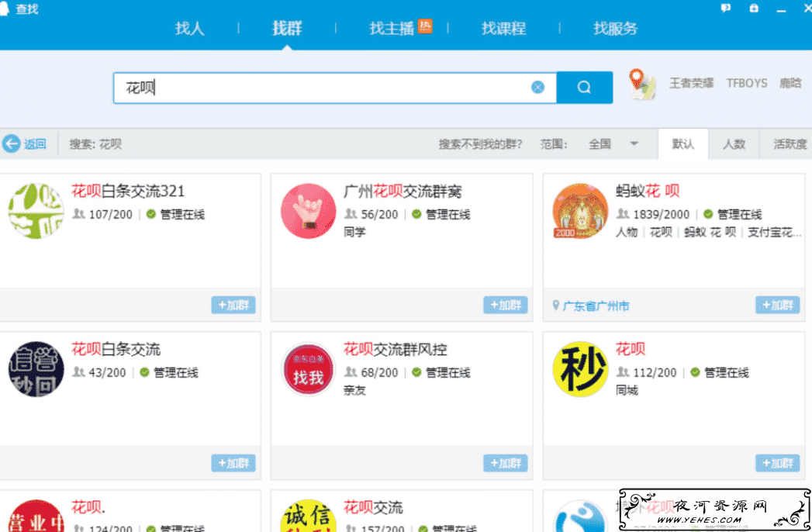Switch to the 找人 tab

pos(189,28)
